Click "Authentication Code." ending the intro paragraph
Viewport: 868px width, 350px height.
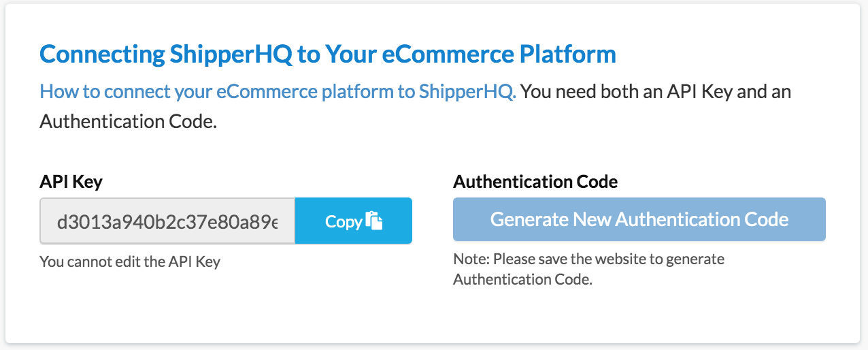(x=128, y=122)
